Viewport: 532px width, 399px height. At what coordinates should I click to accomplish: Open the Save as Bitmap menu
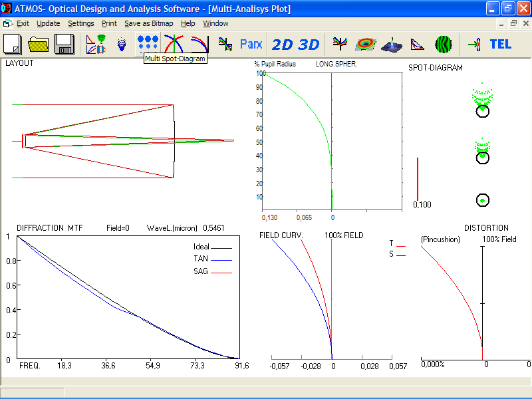[x=150, y=23]
